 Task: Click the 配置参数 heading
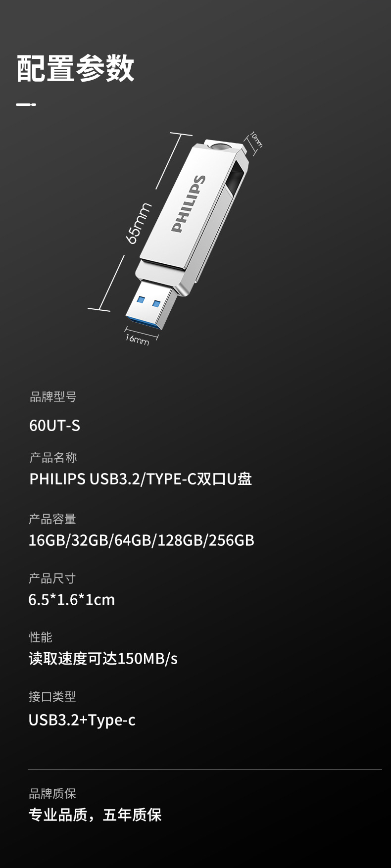coord(75,68)
